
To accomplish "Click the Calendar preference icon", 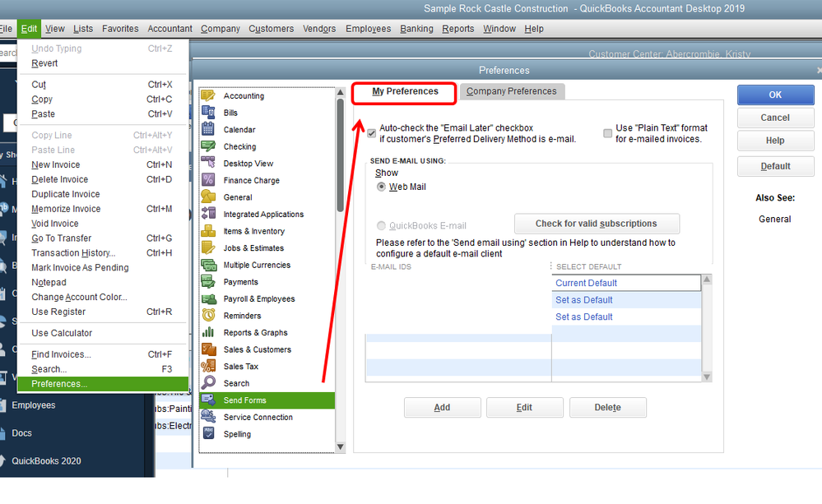I will pos(208,129).
